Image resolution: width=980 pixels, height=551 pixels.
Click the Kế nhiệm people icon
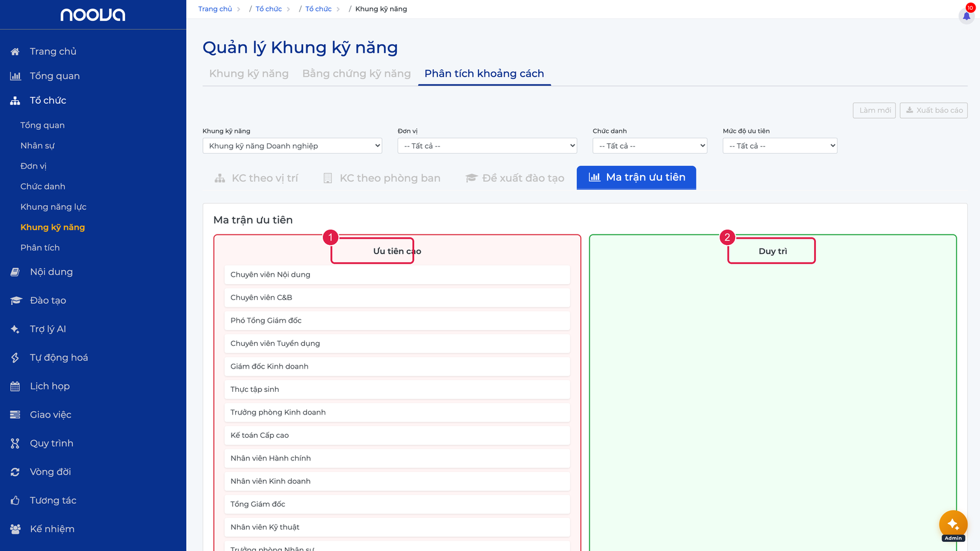(x=15, y=529)
